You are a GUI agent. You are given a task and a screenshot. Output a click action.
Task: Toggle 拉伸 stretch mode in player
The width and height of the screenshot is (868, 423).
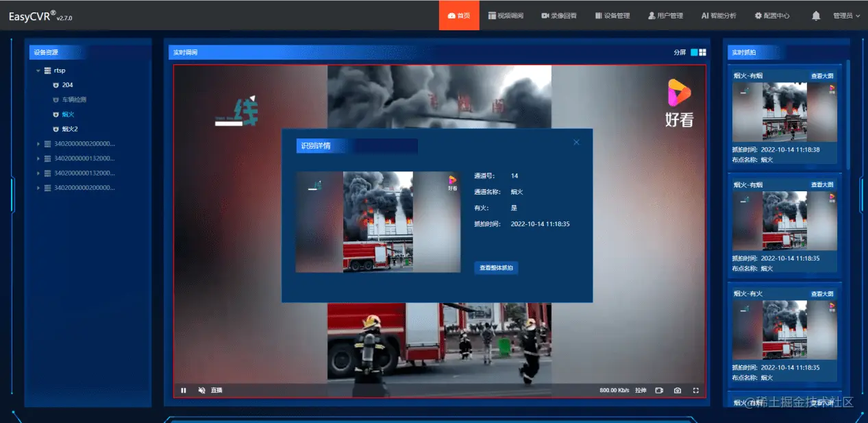coord(641,390)
